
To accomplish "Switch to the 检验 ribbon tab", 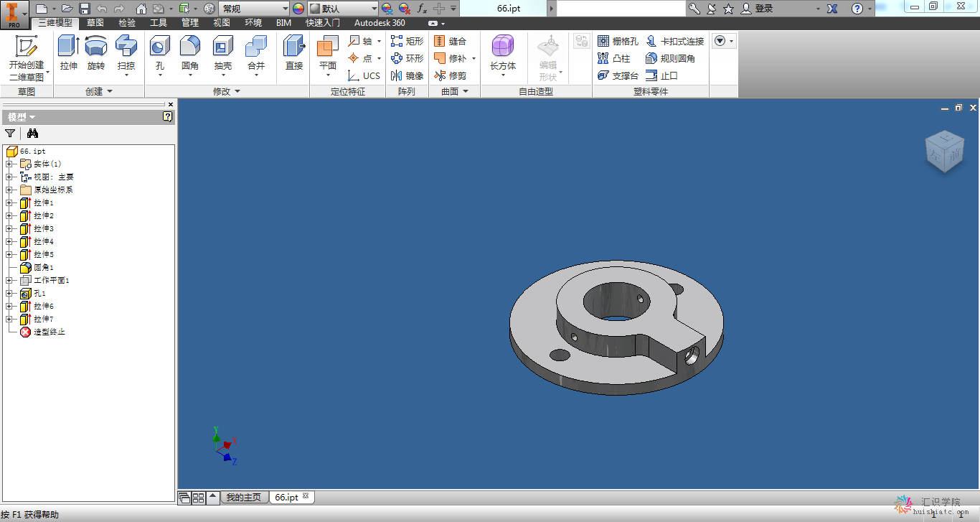I will [126, 23].
